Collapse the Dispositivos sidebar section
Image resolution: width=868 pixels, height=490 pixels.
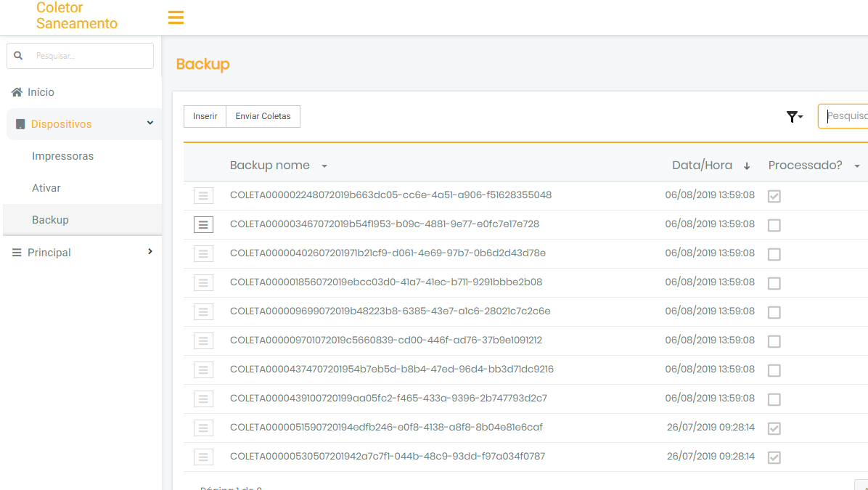[150, 123]
